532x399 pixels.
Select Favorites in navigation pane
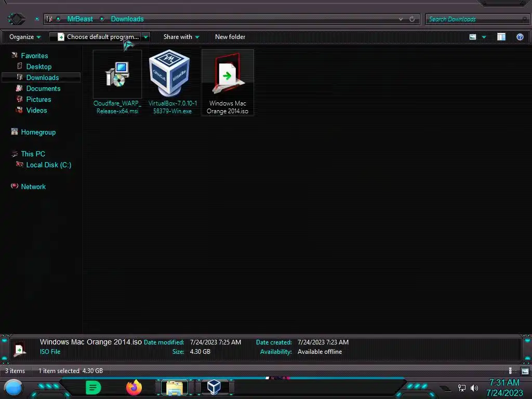click(34, 56)
